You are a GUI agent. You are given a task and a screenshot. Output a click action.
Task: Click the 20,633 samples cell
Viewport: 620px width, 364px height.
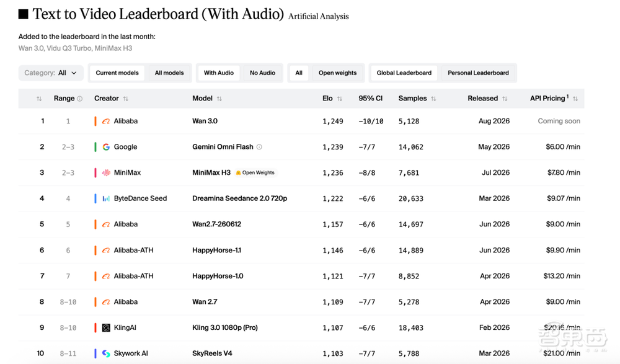click(411, 198)
